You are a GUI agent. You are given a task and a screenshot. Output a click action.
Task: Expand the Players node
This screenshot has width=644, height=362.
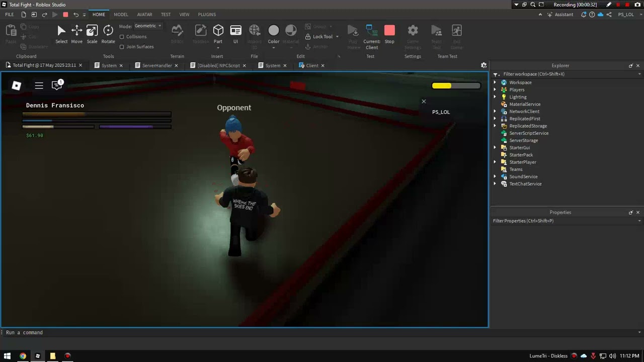click(x=495, y=89)
